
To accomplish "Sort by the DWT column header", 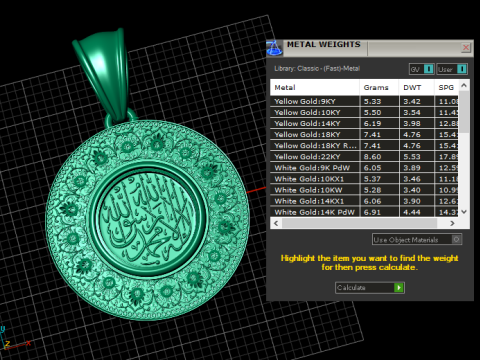I will [x=417, y=87].
